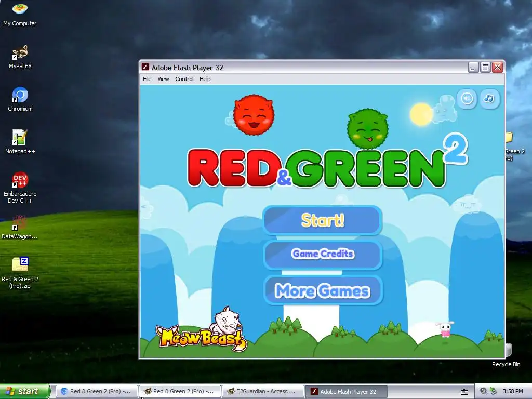The image size is (532, 399).
Task: Click the MeowBeast logo link
Action: coord(202,329)
